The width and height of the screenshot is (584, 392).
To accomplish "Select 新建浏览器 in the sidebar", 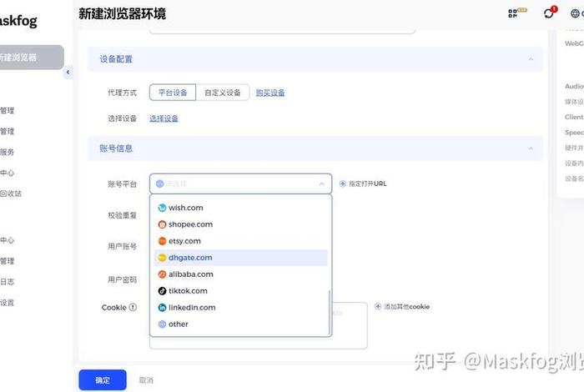I will tap(32, 58).
